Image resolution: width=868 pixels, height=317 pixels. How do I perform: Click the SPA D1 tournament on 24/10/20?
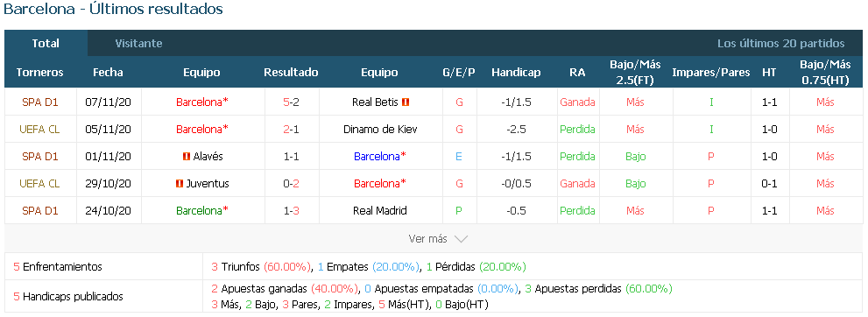point(40,211)
